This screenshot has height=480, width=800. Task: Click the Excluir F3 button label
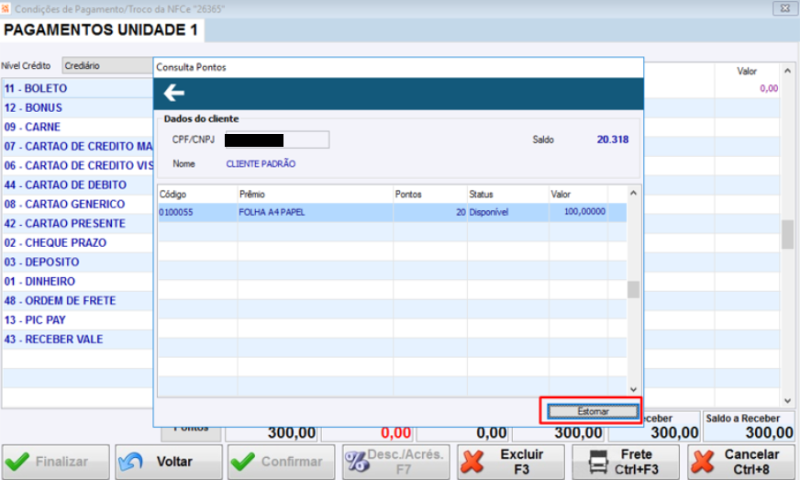(521, 462)
